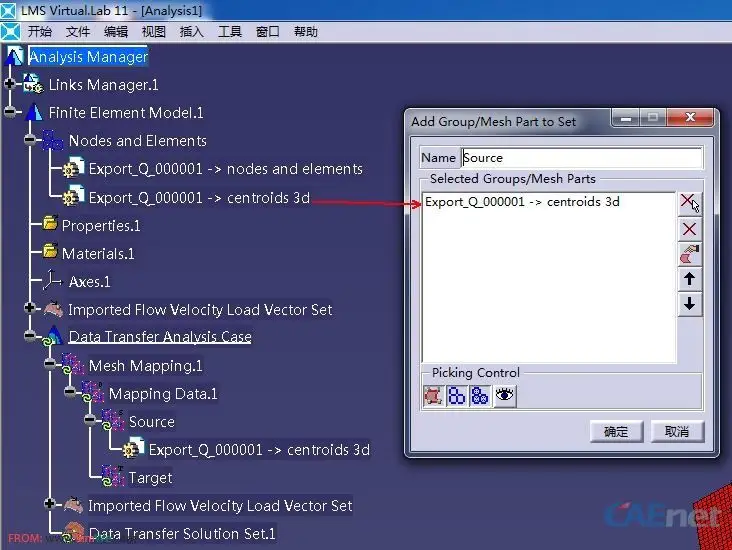Viewport: 732px width, 550px height.
Task: Click the Target set icon in tree
Action: tap(113, 476)
